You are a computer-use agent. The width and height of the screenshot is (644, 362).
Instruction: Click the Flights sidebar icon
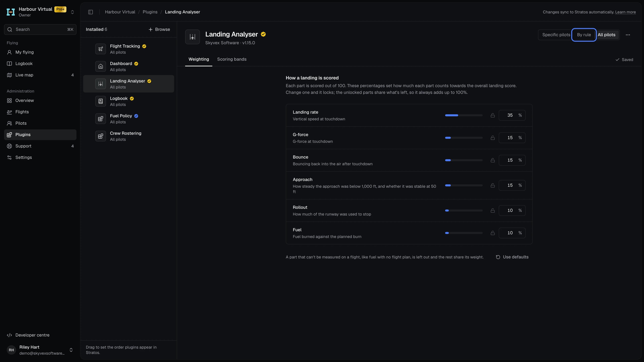10,112
